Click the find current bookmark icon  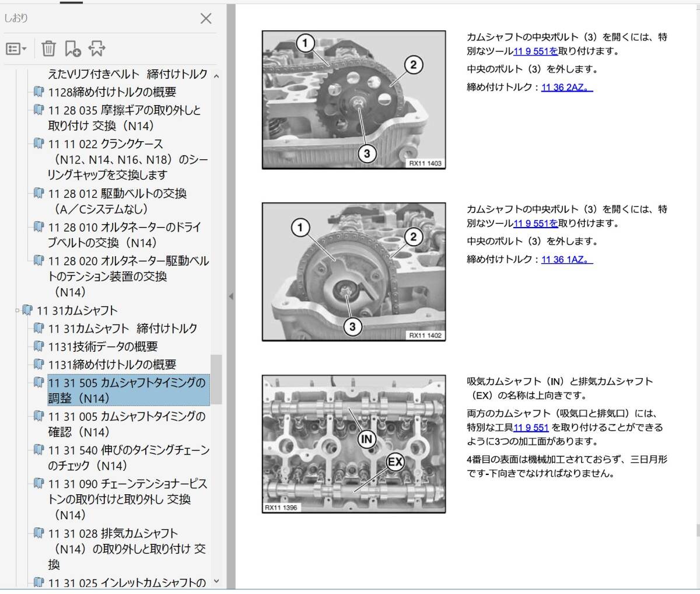97,49
